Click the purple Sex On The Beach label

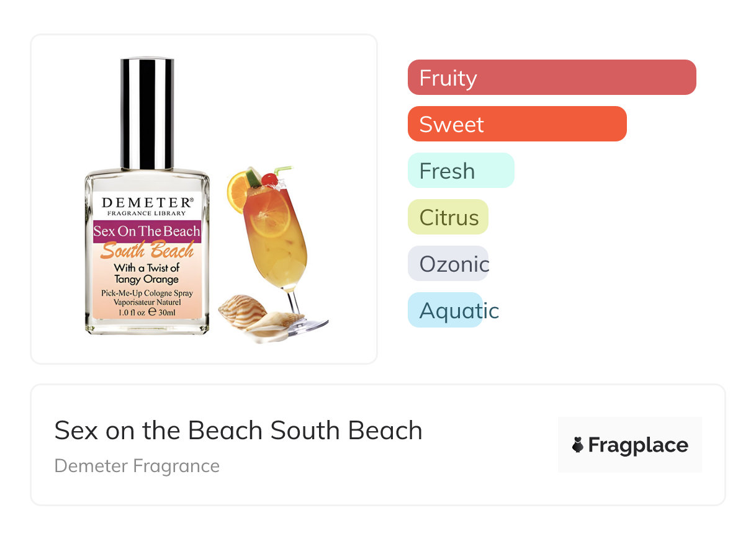click(146, 231)
